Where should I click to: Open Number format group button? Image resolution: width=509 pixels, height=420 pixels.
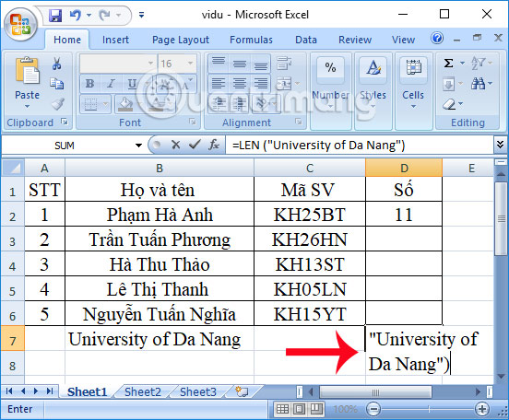coord(330,91)
